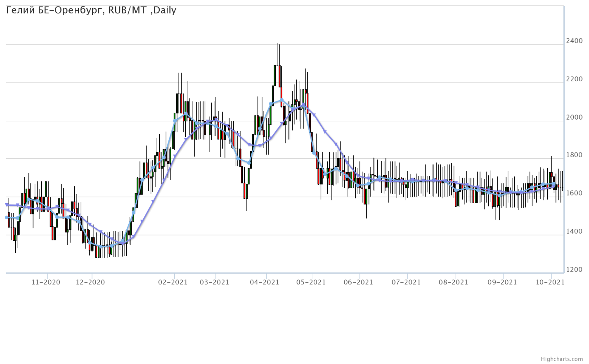Click the purple line's first triangle marker
The image size is (589, 364).
(x=7, y=204)
